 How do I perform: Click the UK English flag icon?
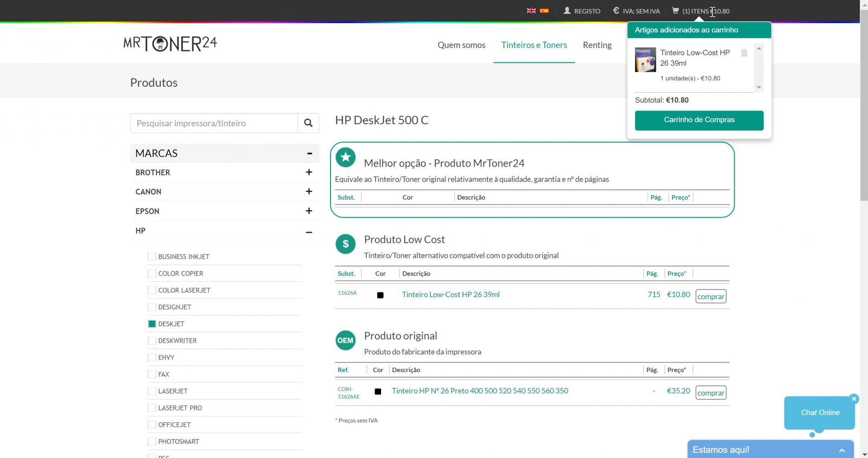(531, 11)
